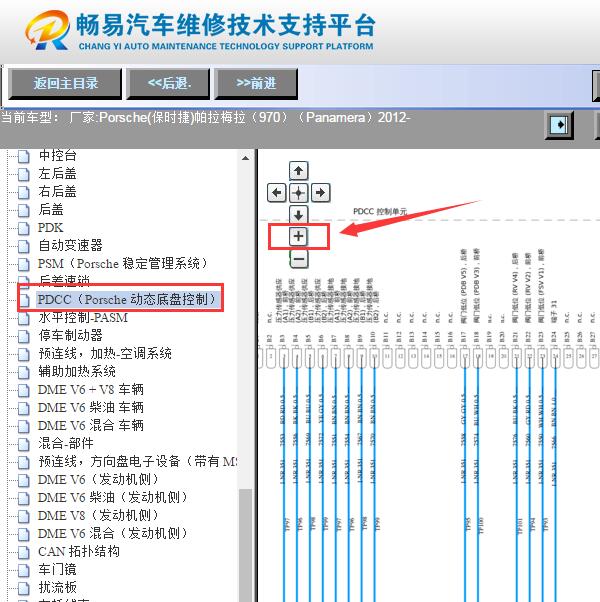600x602 pixels.
Task: Click document icon beside 中控台
Action: point(23,156)
